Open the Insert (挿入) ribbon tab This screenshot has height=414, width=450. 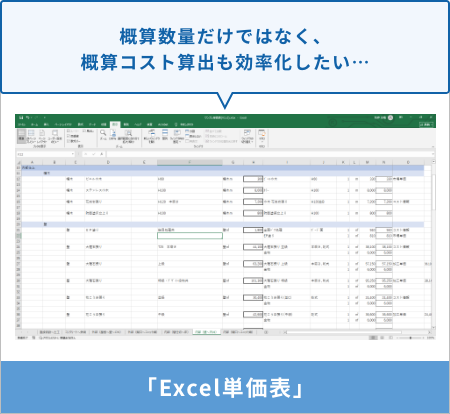pos(46,124)
